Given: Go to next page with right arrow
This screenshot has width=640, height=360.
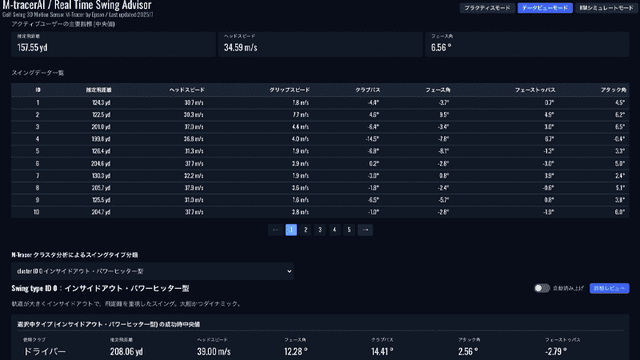Looking at the screenshot, I should click(365, 230).
